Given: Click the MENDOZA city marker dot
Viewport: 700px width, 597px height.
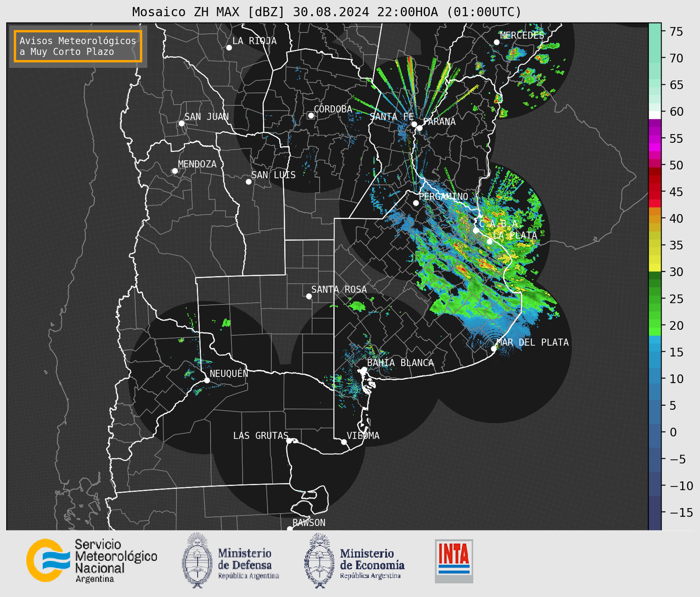Looking at the screenshot, I should click(175, 171).
